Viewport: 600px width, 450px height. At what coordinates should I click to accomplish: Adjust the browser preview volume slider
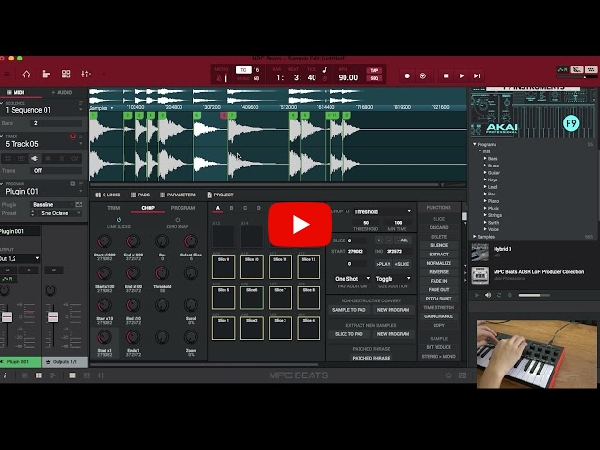[x=534, y=295]
